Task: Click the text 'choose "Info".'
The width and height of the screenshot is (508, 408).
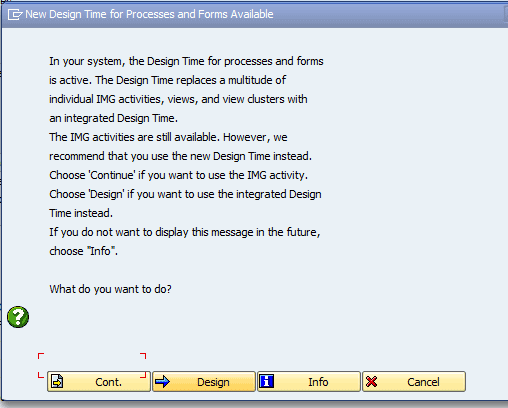Action: 84,251
